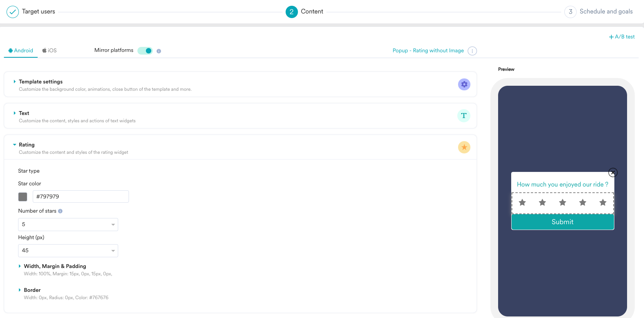Open the star color swatch picker
644x318 pixels.
[x=23, y=197]
